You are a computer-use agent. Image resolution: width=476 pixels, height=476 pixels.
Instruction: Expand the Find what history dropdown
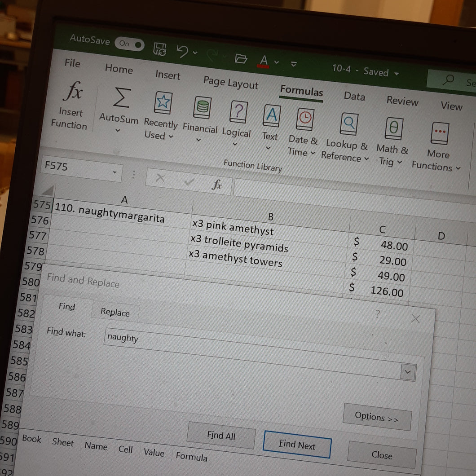click(x=408, y=372)
